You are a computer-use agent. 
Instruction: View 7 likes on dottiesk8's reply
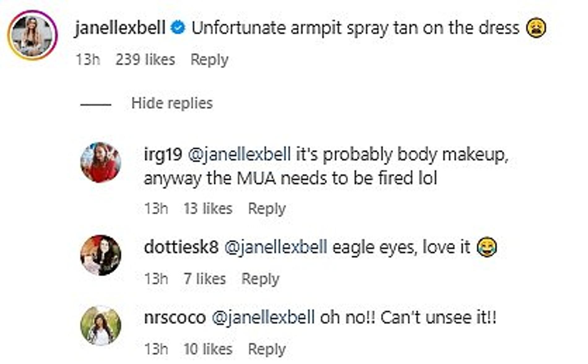(x=205, y=279)
